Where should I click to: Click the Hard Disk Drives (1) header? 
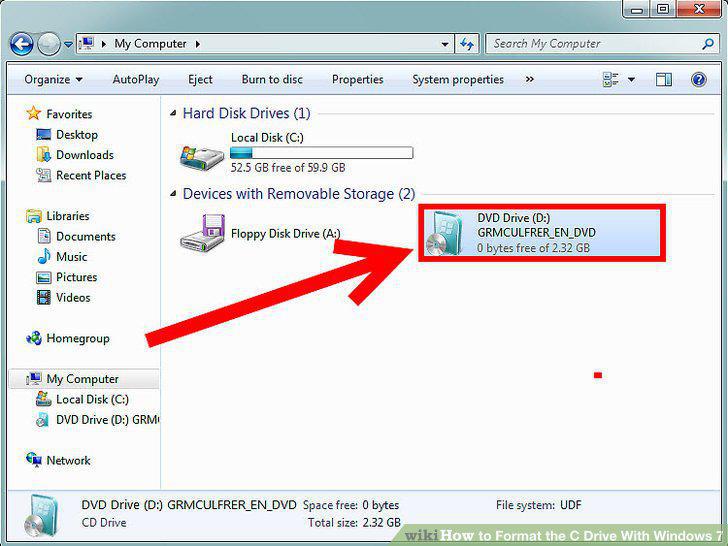(x=247, y=113)
